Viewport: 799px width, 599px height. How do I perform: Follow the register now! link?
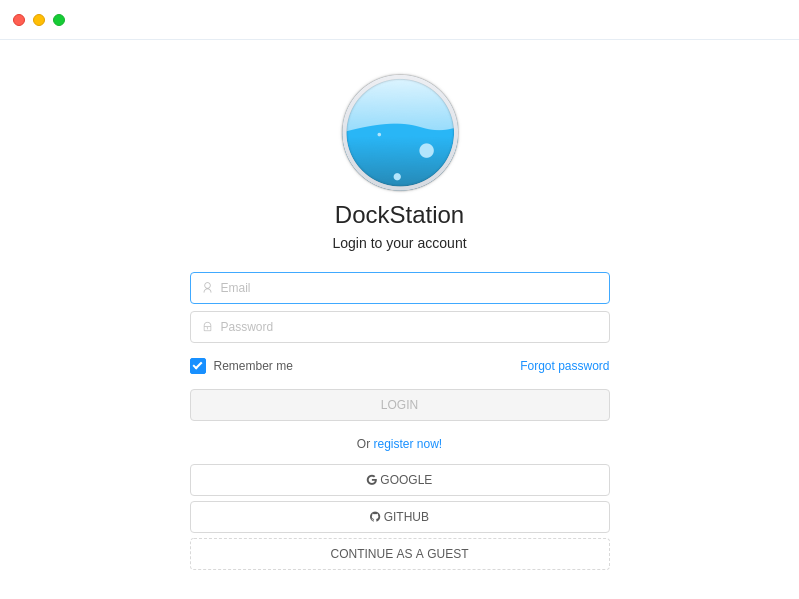[408, 444]
